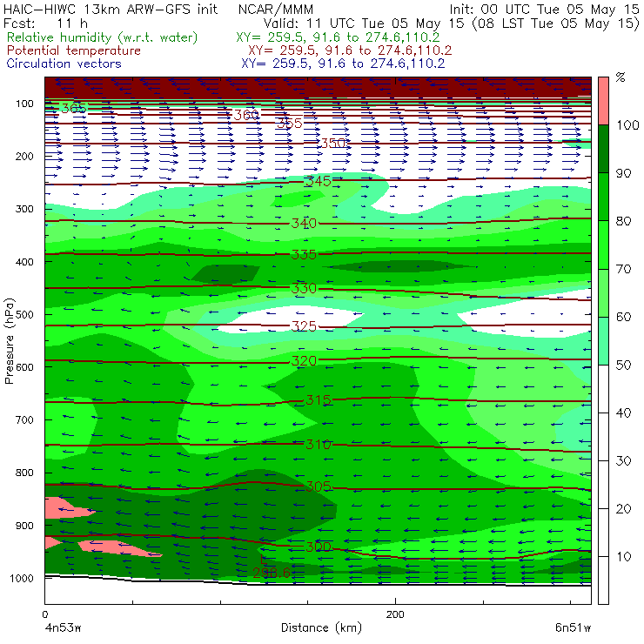Click the '200' distance tick label
Screen dimensions: 644x644
(395, 614)
